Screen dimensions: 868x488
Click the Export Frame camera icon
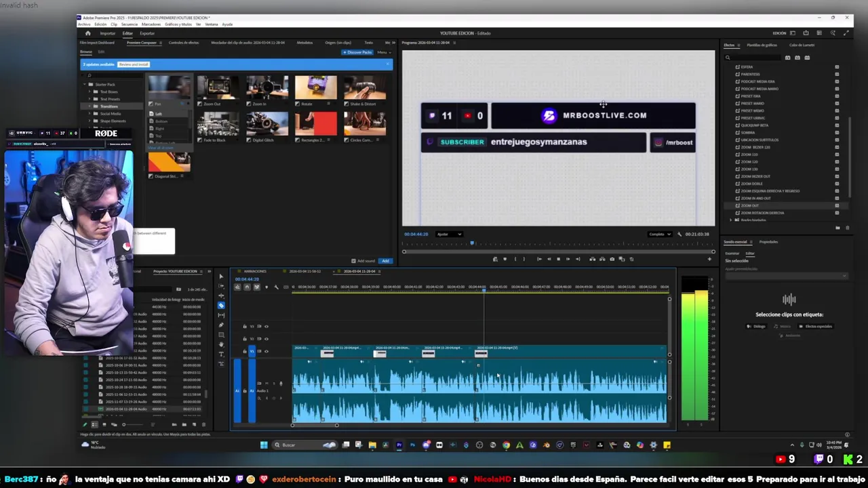[x=612, y=259]
